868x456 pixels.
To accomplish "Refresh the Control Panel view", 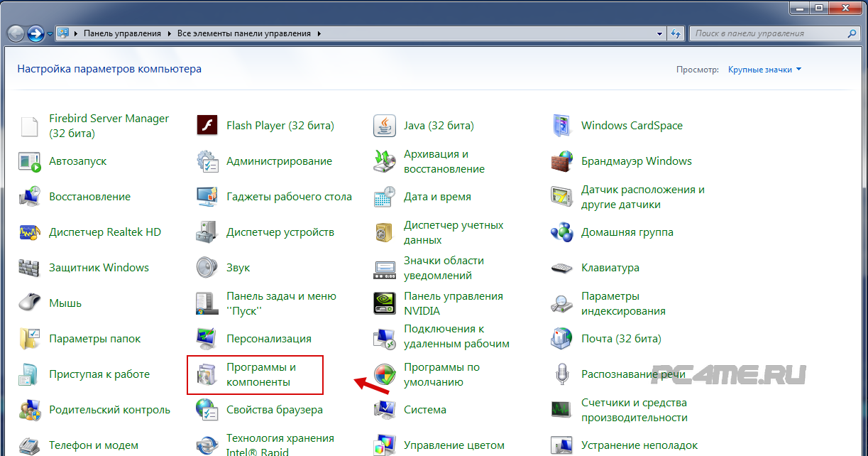I will [x=676, y=33].
